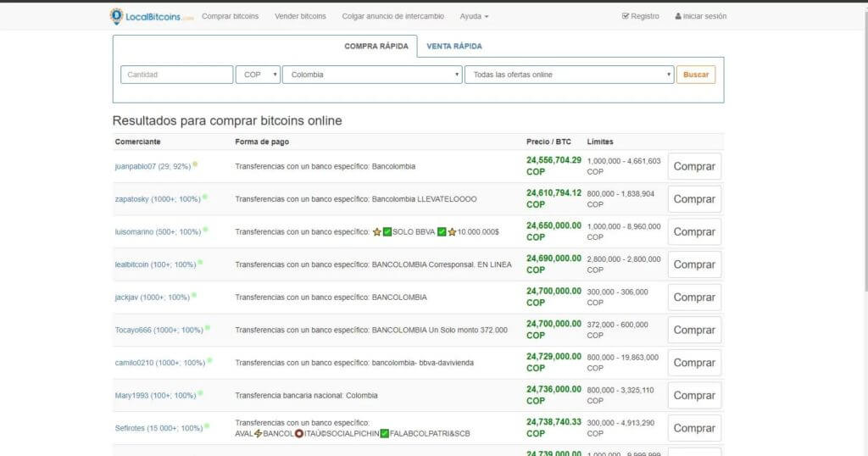Screen dimensions: 868x456
Task: Click the Límites column header
Action: [x=600, y=142]
